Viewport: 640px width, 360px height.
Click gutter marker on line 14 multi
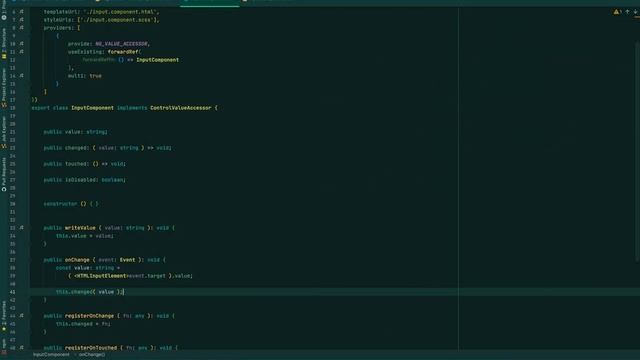(22, 76)
